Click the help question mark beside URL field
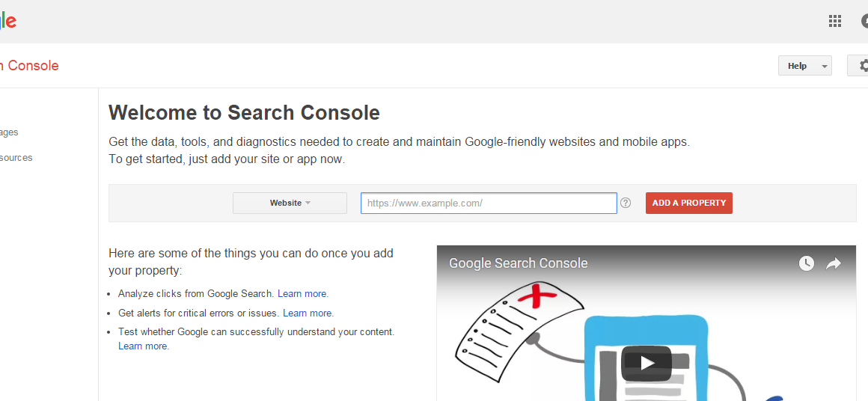Screen dimensions: 868x401 (626, 203)
